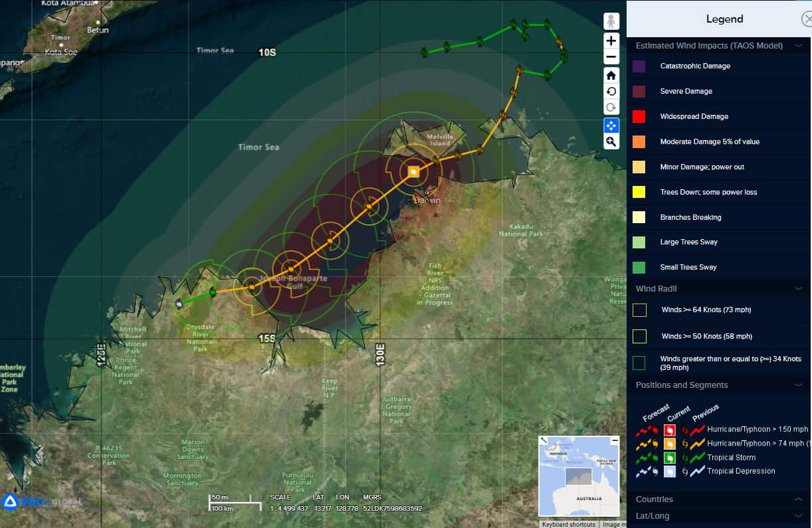Click the Catastrophic Damage purple swatch
The width and height of the screenshot is (812, 528).
[639, 66]
